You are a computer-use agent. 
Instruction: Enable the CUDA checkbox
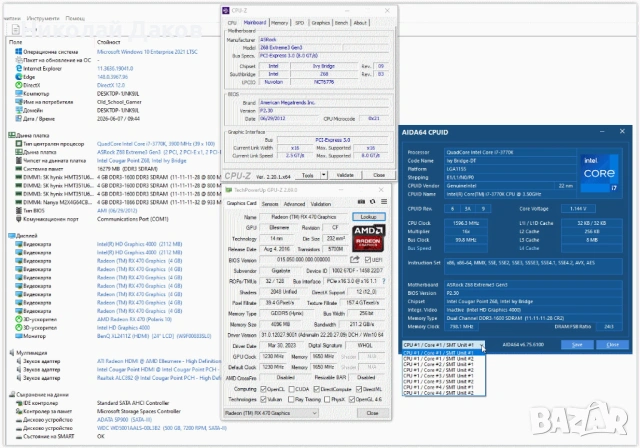point(291,389)
